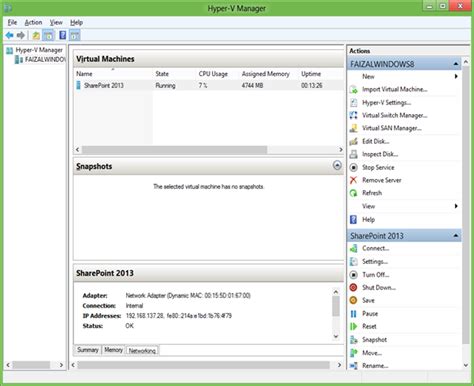The image size is (474, 386).
Task: Sort by the State column header
Action: click(x=162, y=74)
